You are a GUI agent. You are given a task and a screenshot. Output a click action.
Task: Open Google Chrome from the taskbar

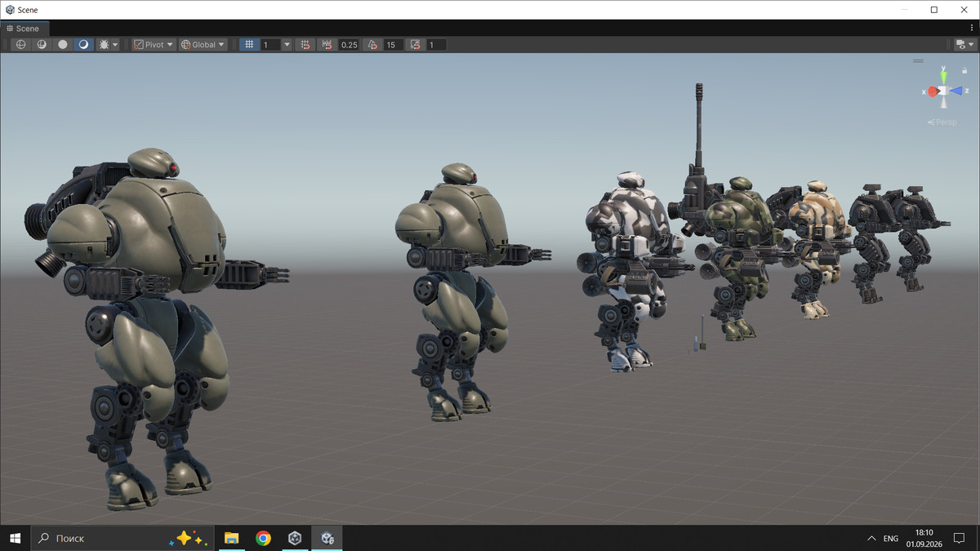tap(263, 538)
